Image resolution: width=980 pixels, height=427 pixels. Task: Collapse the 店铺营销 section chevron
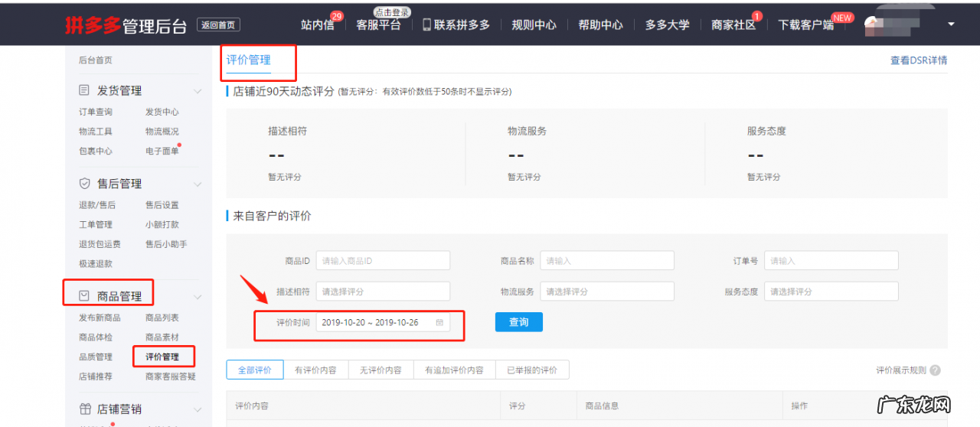[x=198, y=409]
